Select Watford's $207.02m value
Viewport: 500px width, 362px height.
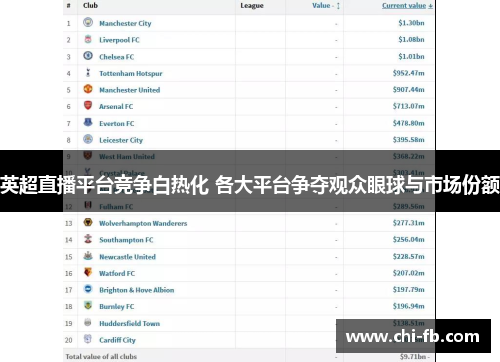(x=409, y=273)
